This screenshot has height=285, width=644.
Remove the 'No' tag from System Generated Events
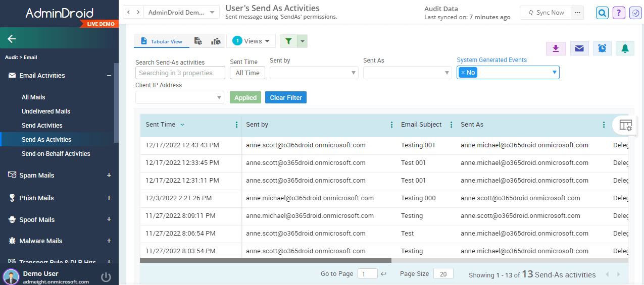coord(463,73)
